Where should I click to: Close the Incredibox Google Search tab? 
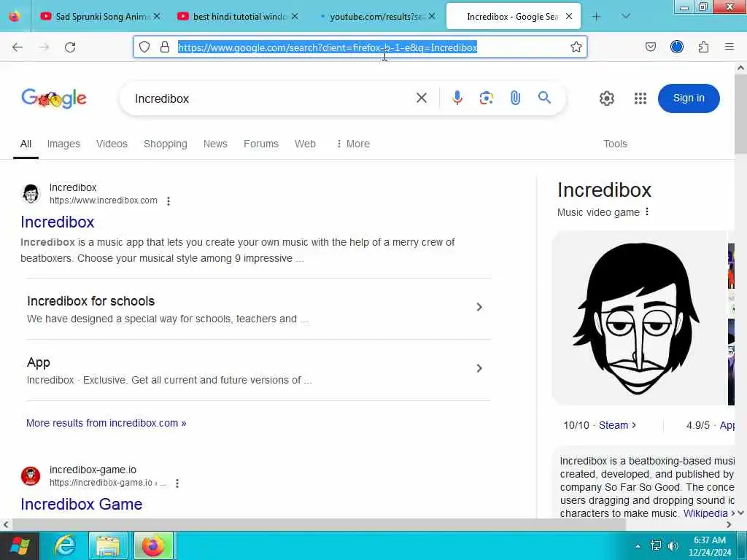coord(569,17)
